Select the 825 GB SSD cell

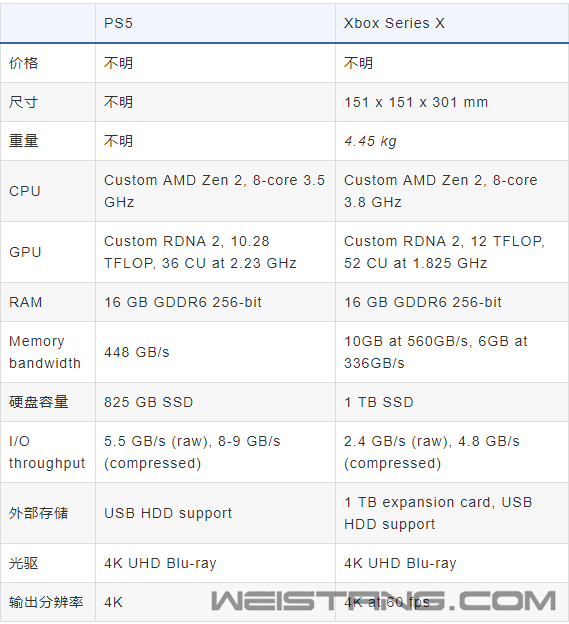point(148,402)
